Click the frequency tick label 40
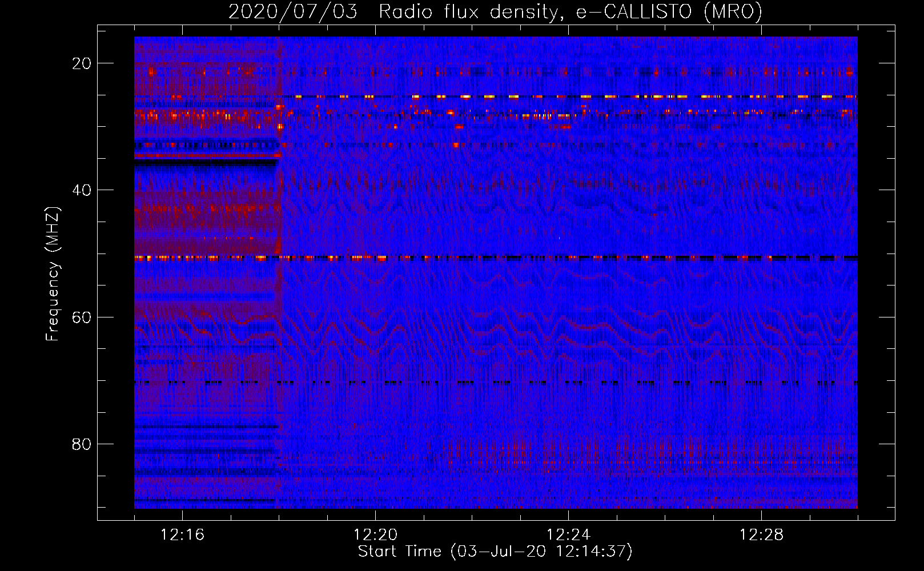Viewport: 924px width, 571px height. [82, 190]
